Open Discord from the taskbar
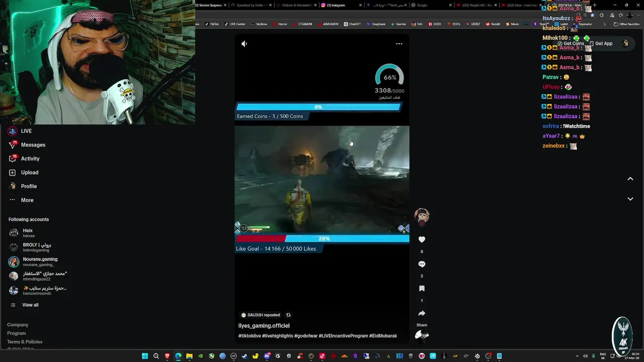 pos(267,356)
